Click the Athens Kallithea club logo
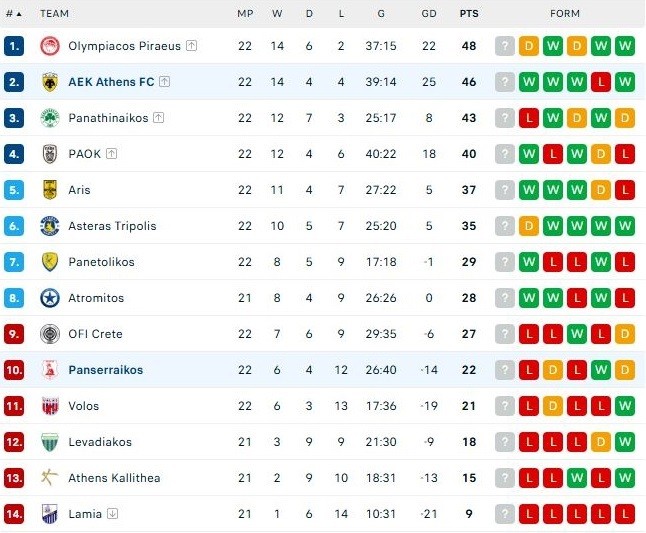The image size is (646, 533). (50, 478)
